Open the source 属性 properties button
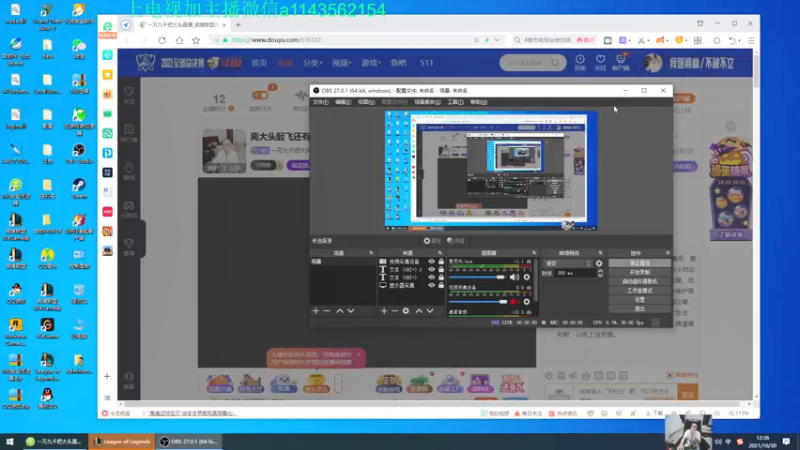Screen dimensions: 800x450 click(432, 241)
